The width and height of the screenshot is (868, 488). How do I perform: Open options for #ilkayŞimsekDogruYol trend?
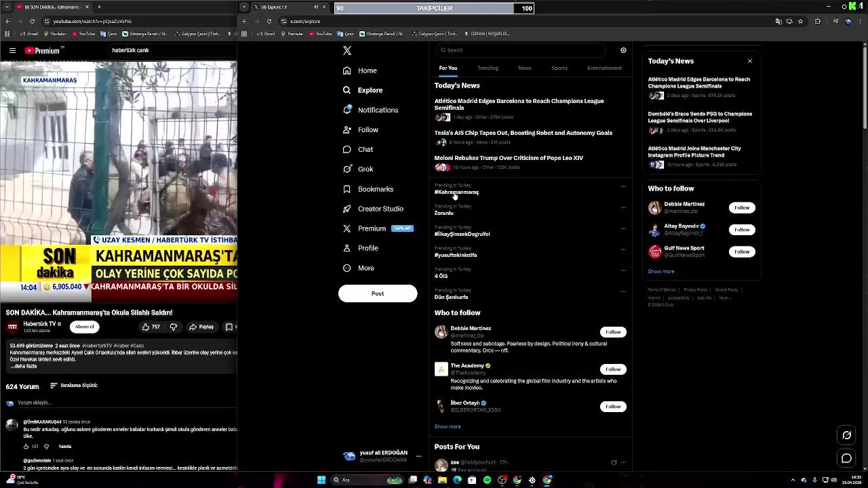coord(623,228)
